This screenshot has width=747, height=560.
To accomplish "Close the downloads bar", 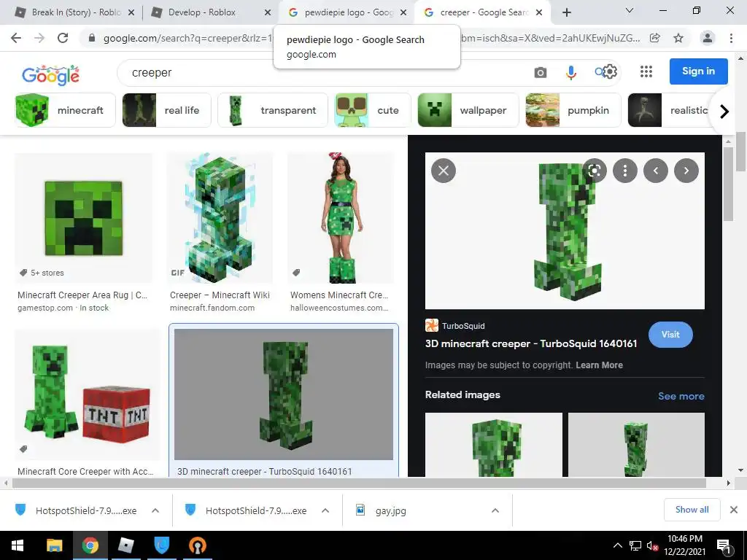I will click(734, 510).
